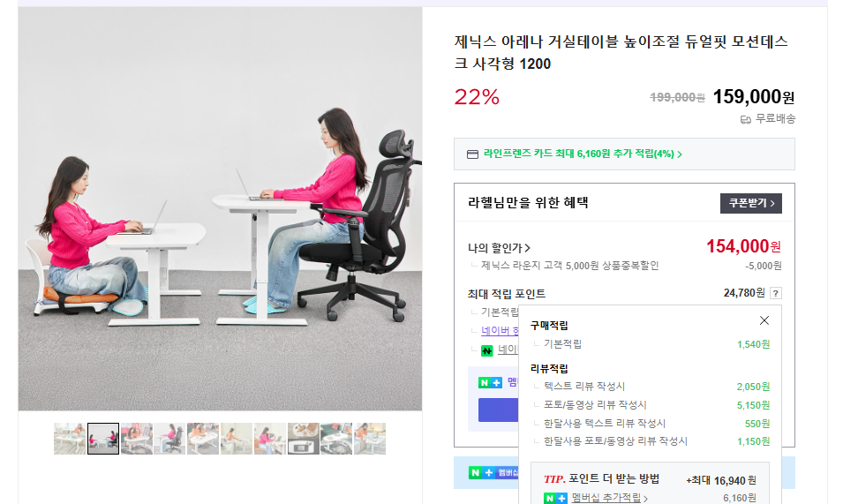Select the last product thumbnail in the row
843x504 pixels.
[369, 439]
